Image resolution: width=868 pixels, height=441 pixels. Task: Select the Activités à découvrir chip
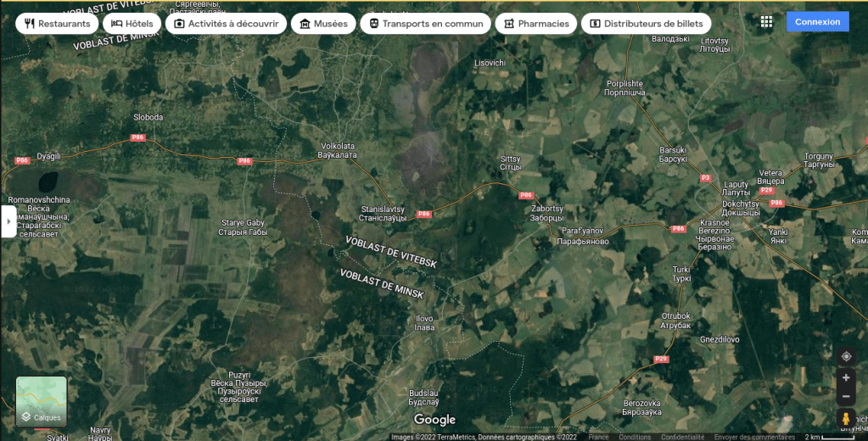[x=226, y=24]
